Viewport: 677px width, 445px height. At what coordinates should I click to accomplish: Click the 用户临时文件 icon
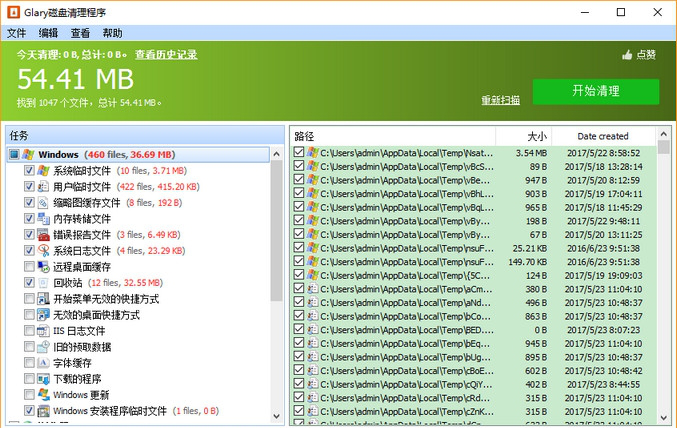[x=43, y=186]
